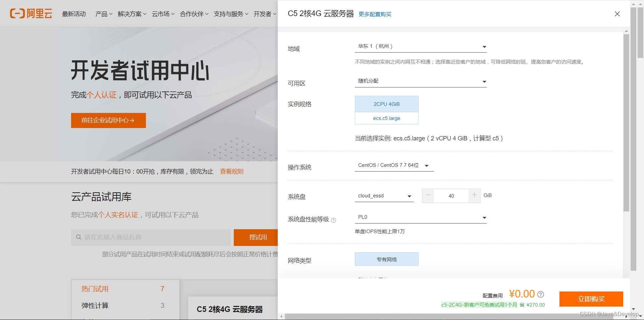Open 最新活动 in the top navigation

[x=74, y=14]
